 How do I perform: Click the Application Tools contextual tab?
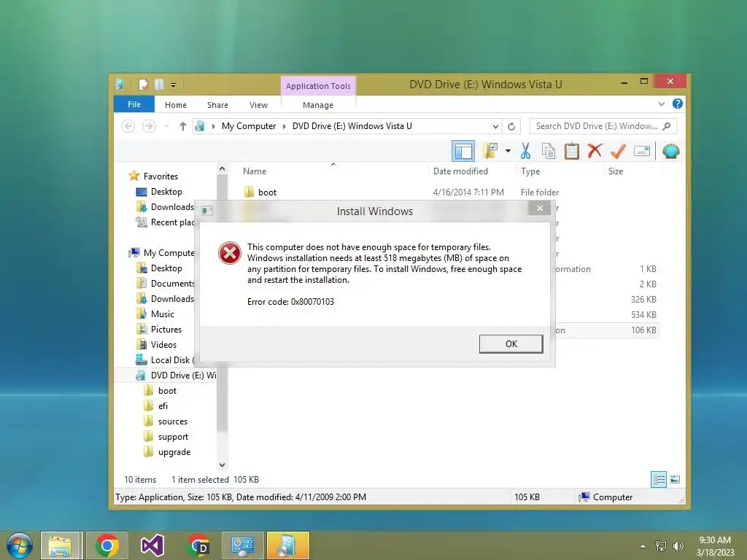(318, 86)
